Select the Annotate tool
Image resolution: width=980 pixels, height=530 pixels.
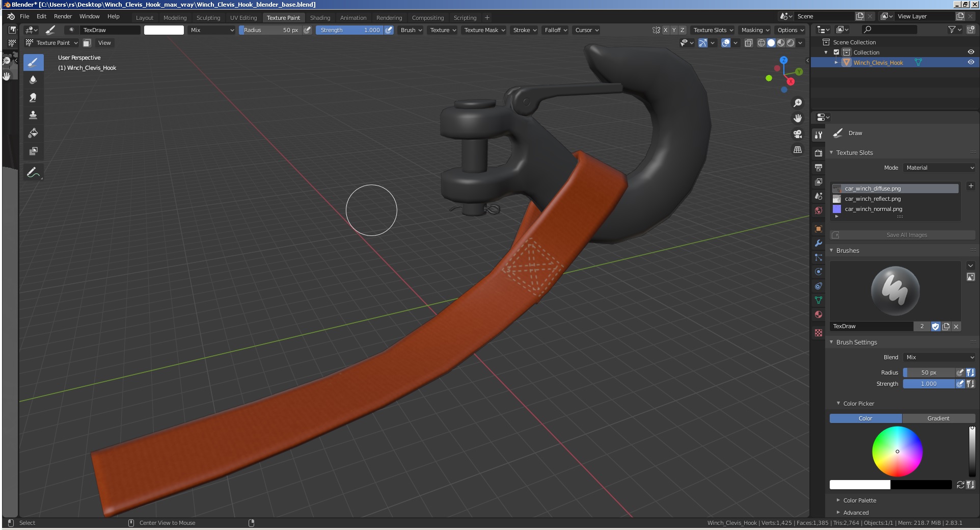click(33, 172)
